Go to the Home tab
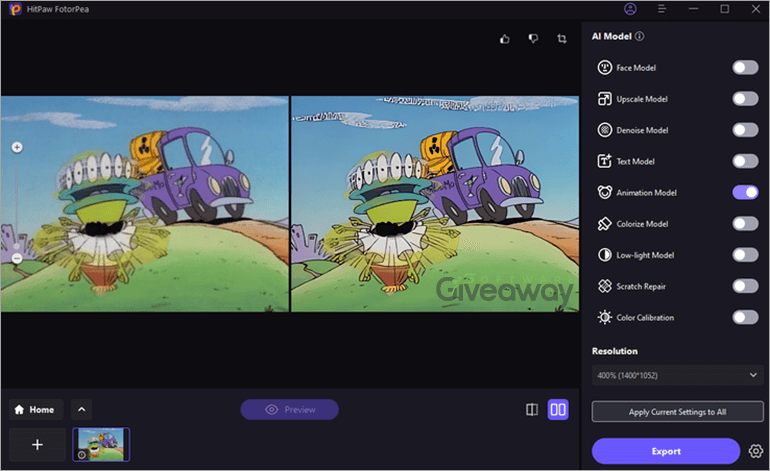The width and height of the screenshot is (770, 471). pyautogui.click(x=36, y=410)
